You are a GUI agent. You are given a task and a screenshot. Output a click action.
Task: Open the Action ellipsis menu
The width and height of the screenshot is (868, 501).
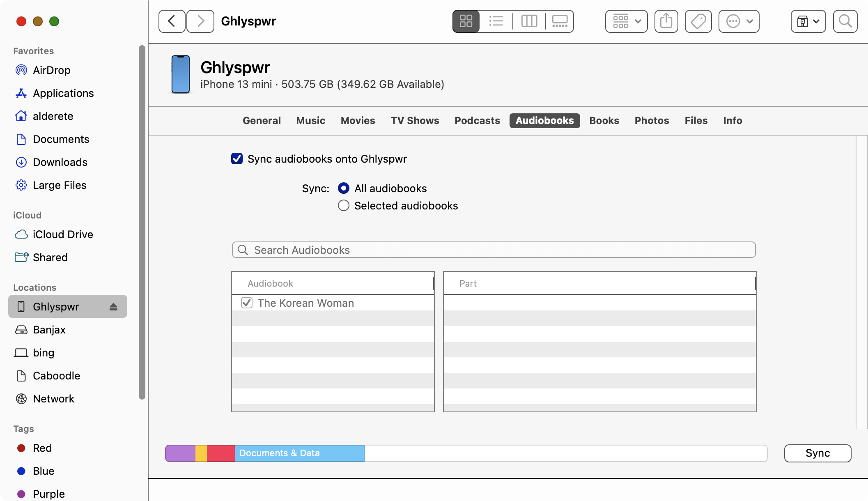pos(739,21)
